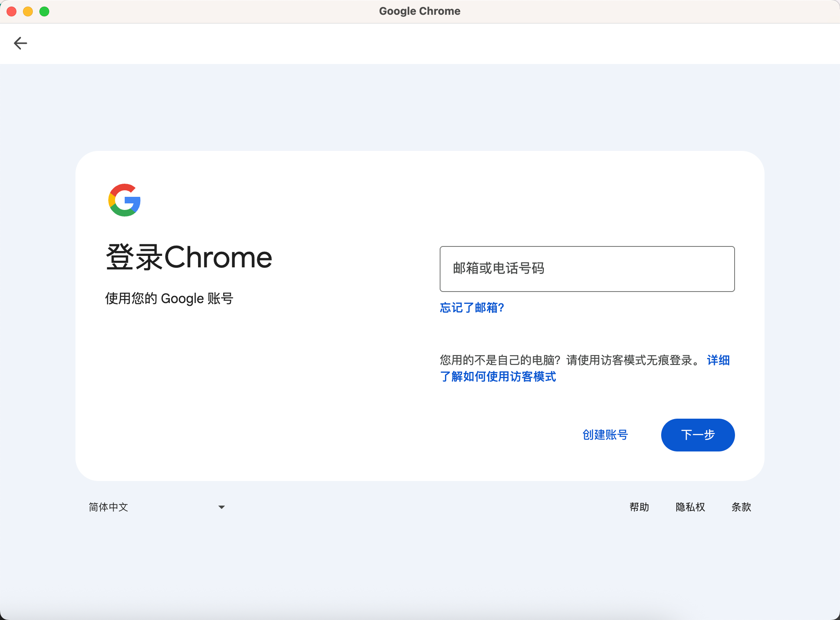This screenshot has width=840, height=620.
Task: Minimize window using yellow button
Action: (x=28, y=11)
